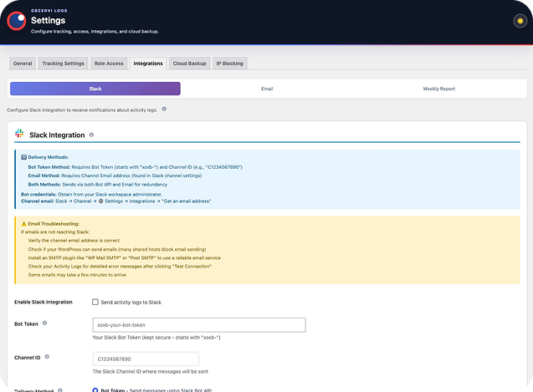Image resolution: width=533 pixels, height=392 pixels.
Task: Click the Channel ID info icon
Action: click(x=47, y=357)
